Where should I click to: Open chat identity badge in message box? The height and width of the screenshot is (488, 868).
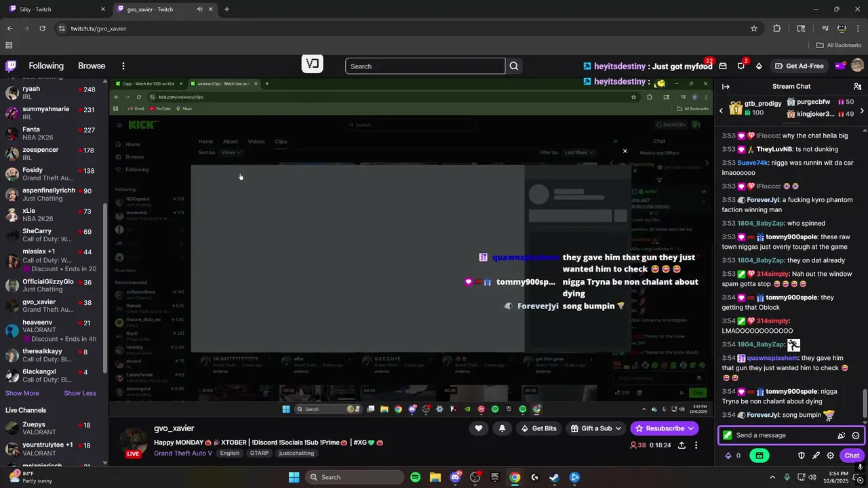728,435
